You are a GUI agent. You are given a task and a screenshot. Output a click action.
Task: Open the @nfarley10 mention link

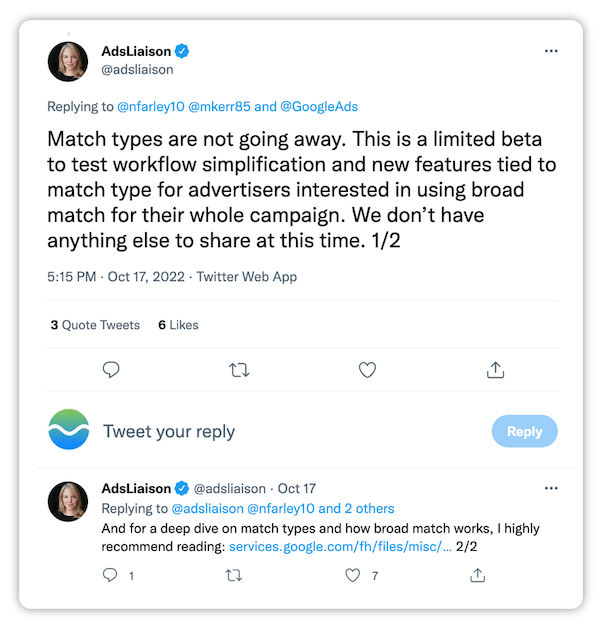click(x=151, y=106)
